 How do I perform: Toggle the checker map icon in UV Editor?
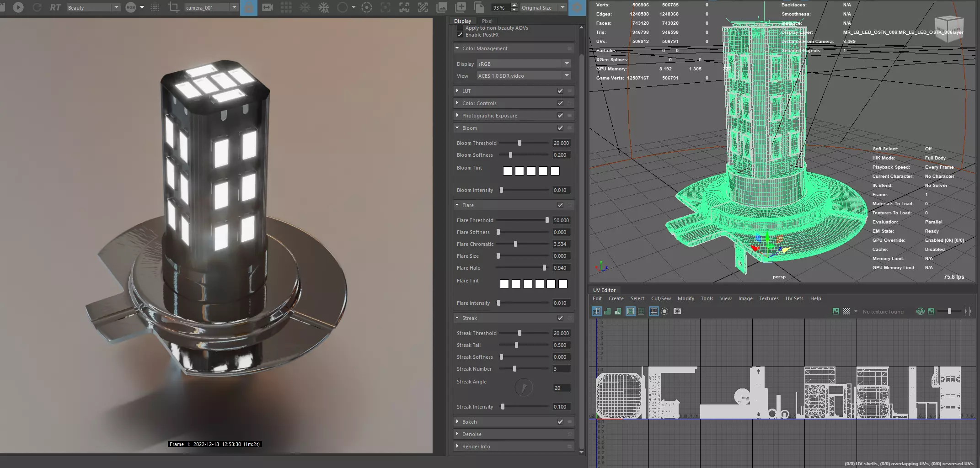[x=846, y=311]
